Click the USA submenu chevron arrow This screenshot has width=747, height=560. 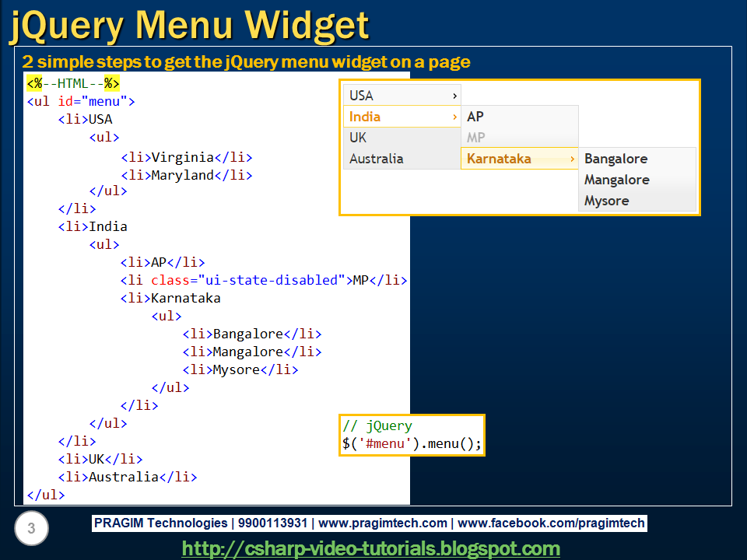tap(454, 95)
